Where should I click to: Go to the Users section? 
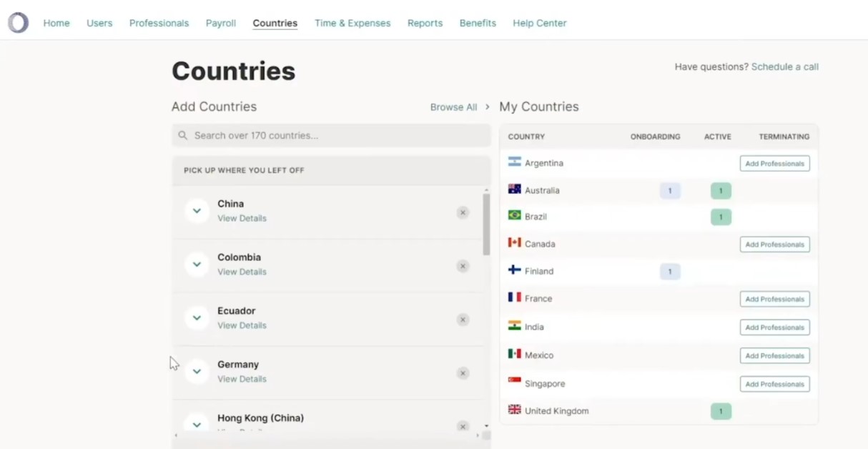point(99,23)
